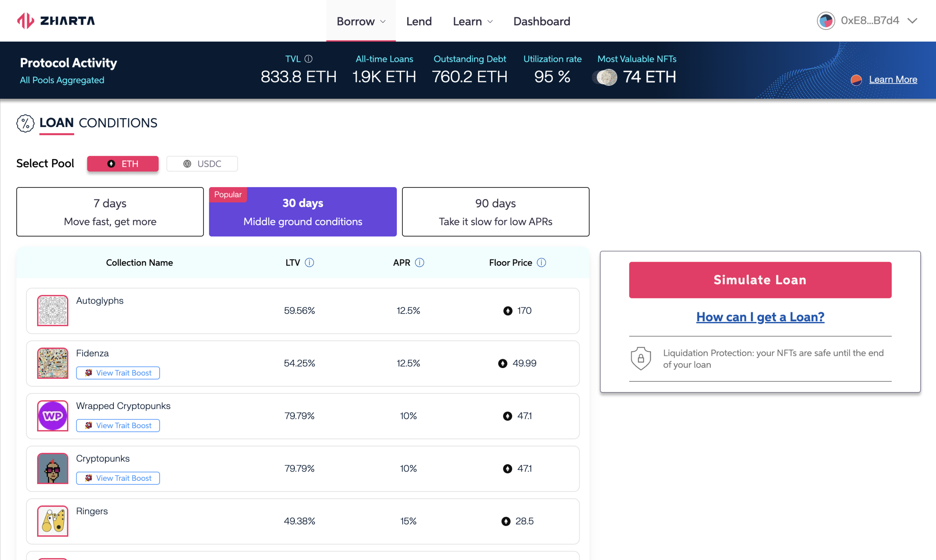936x560 pixels.
Task: Choose the 30 days loan term
Action: (x=303, y=212)
